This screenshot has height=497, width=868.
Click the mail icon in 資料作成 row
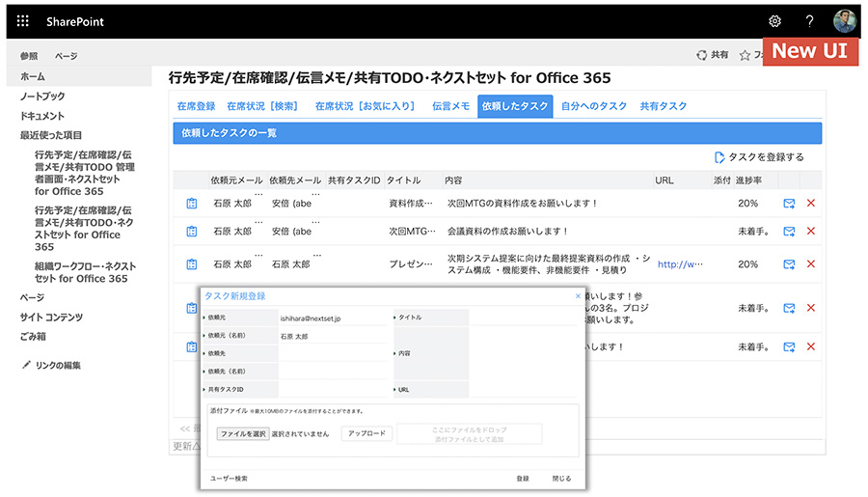click(x=789, y=204)
